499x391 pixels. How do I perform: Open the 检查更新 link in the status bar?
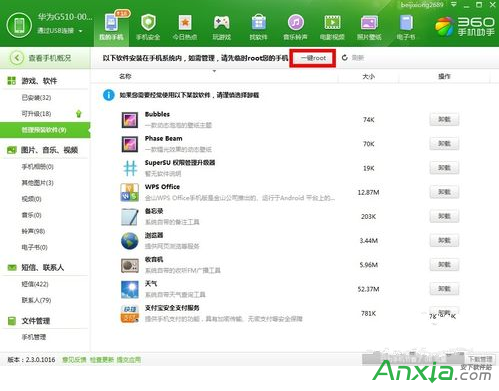(102, 360)
